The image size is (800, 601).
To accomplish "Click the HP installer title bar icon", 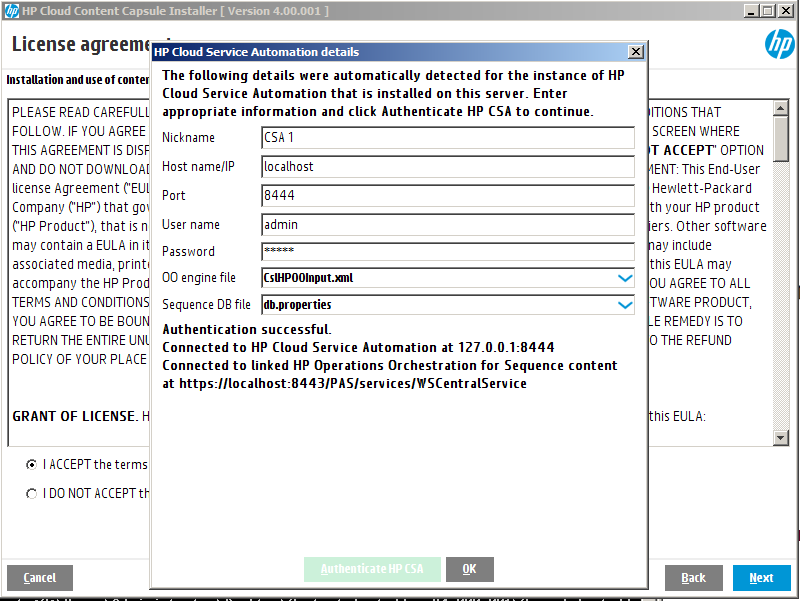I will [11, 10].
